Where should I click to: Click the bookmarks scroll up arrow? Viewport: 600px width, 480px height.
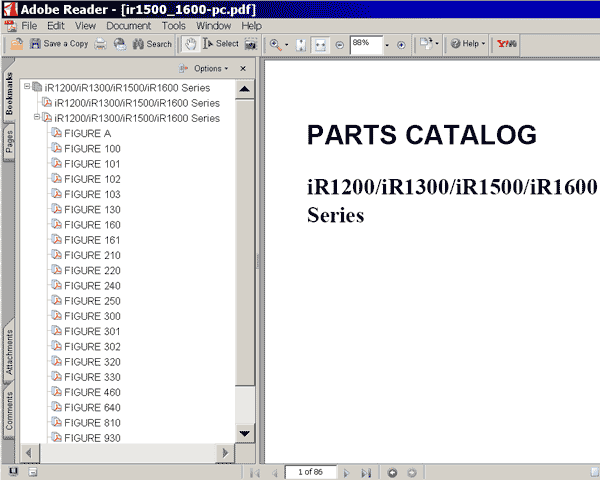(245, 89)
